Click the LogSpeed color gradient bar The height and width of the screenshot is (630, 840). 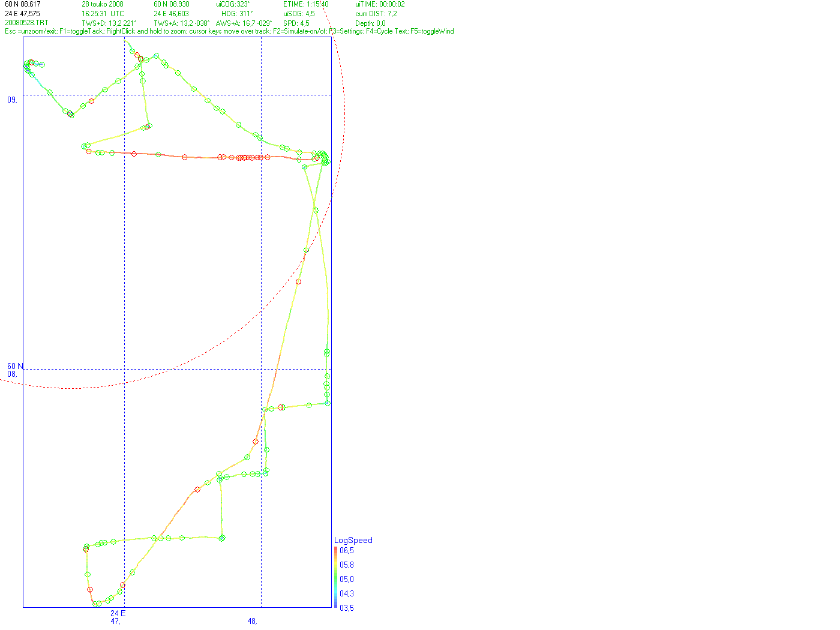[x=336, y=577]
